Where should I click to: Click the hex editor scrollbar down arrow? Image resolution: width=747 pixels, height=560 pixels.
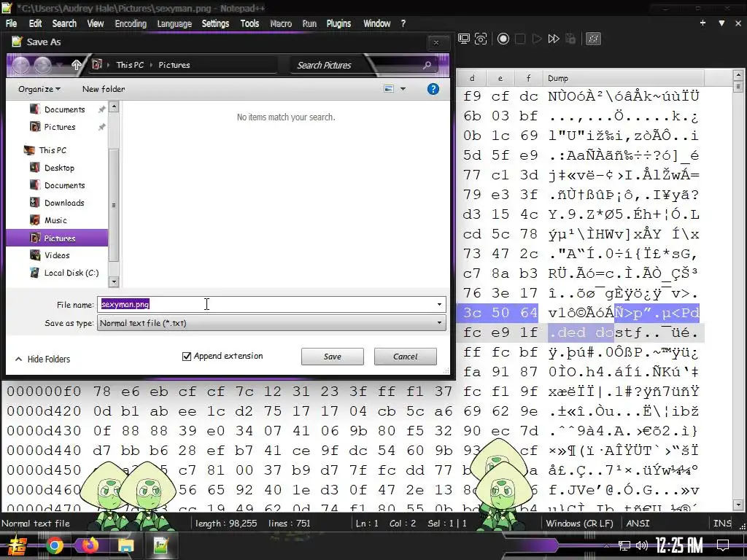[738, 505]
